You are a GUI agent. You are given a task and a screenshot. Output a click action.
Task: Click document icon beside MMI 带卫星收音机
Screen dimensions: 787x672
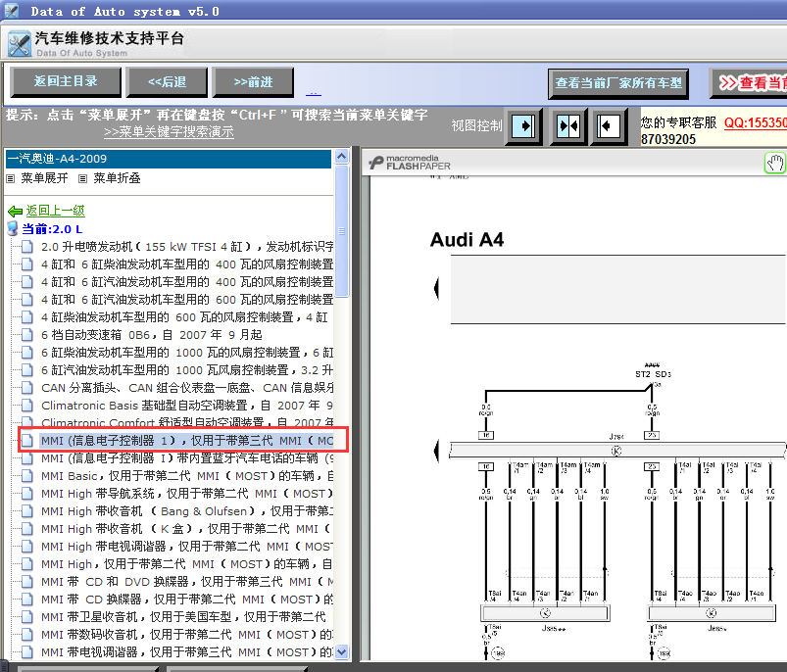tap(27, 617)
